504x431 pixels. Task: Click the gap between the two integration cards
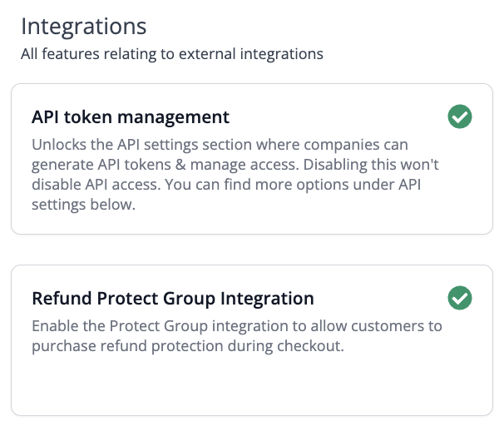click(250, 250)
